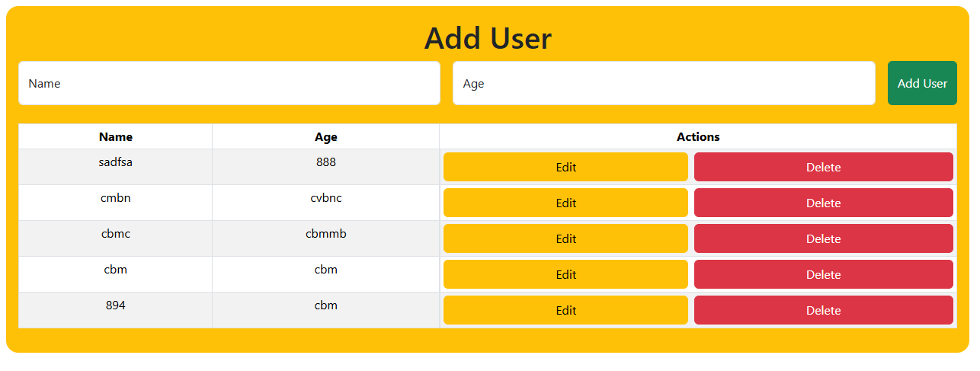Delete the user named 894

point(823,310)
